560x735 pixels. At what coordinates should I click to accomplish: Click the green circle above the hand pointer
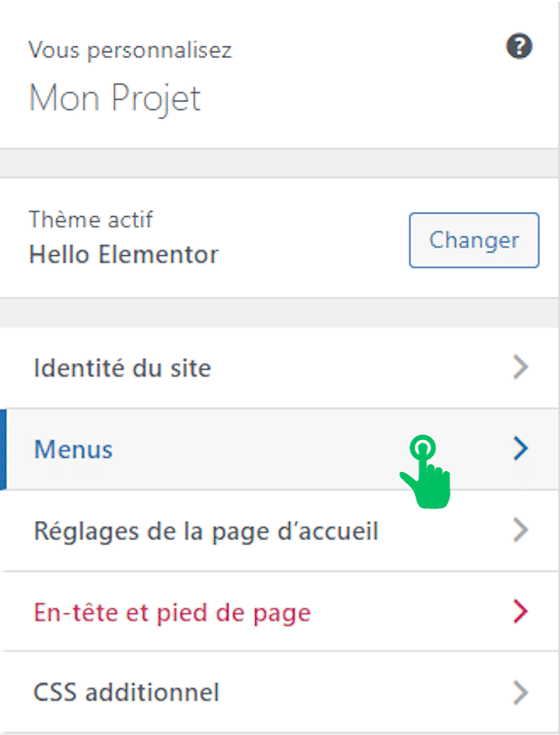(x=424, y=448)
